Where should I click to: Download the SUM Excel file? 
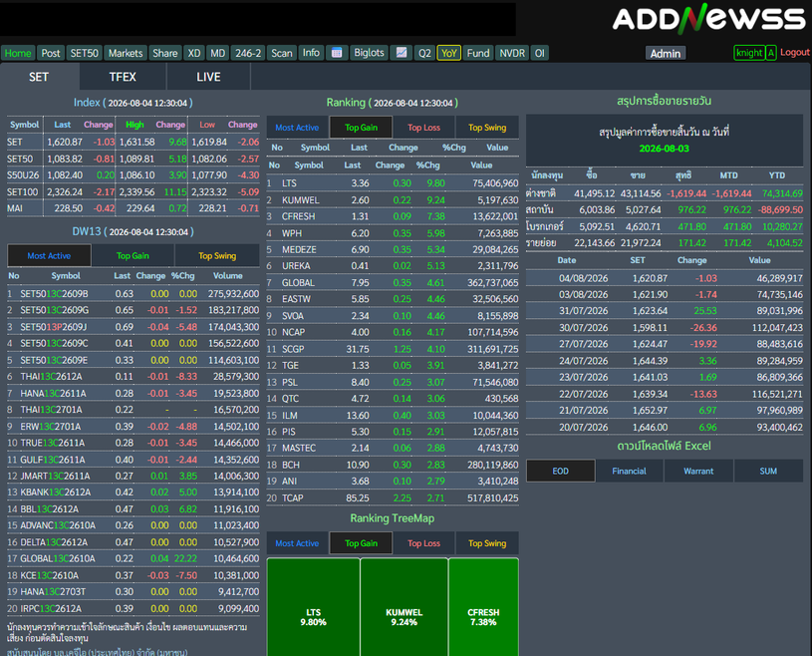(x=768, y=471)
